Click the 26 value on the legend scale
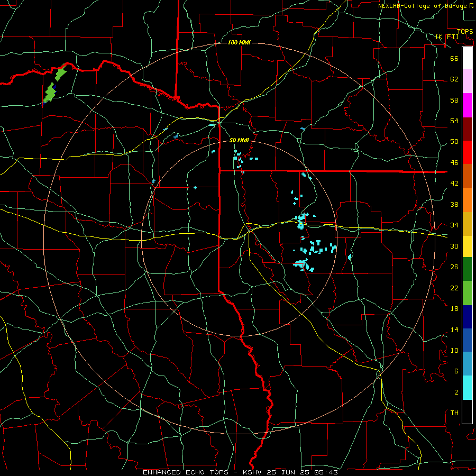 point(454,267)
